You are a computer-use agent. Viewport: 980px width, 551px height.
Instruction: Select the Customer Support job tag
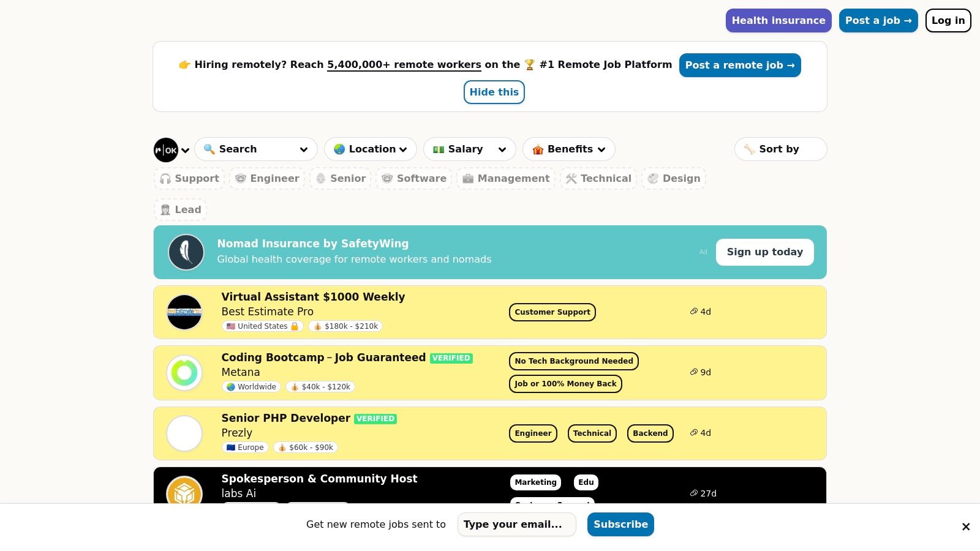point(552,312)
